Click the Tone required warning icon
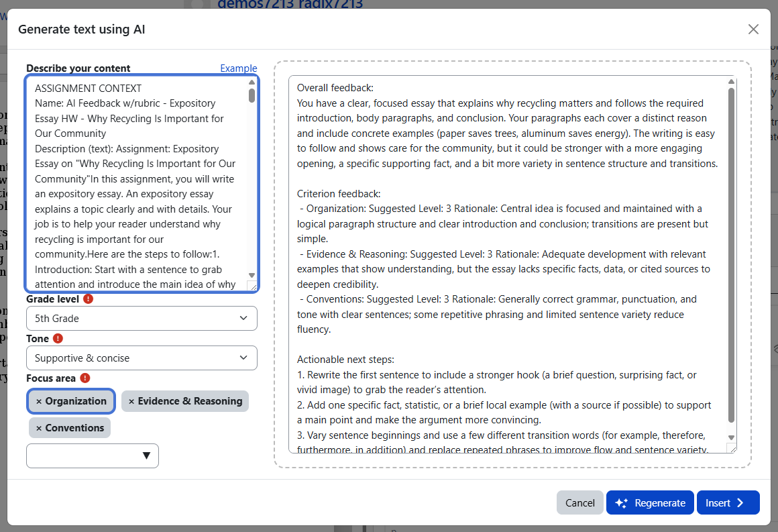 pos(58,339)
